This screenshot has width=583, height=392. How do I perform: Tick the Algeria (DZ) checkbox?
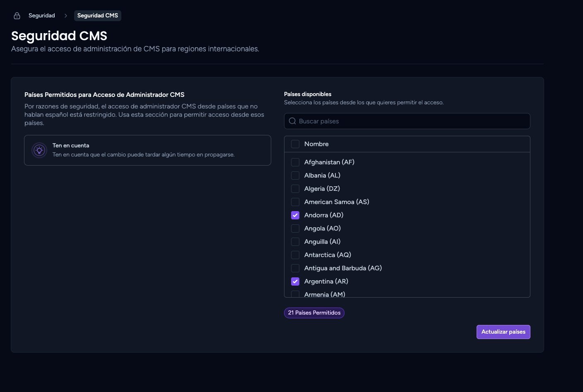coord(295,189)
